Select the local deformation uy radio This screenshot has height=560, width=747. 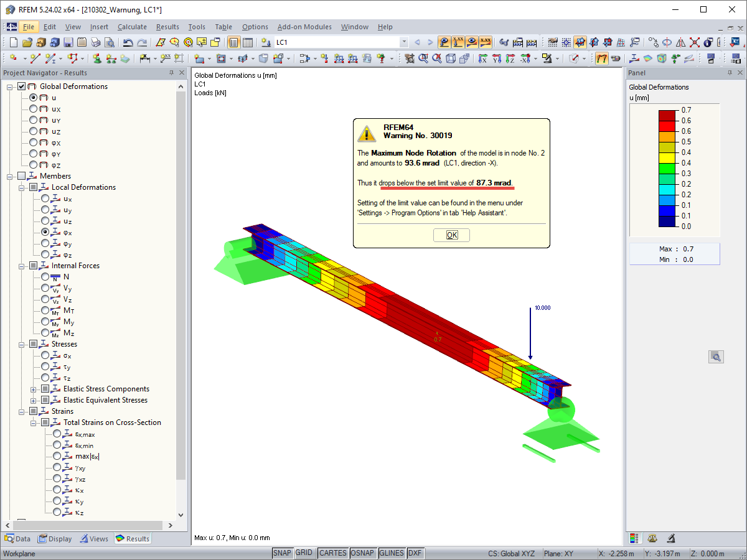coord(45,210)
